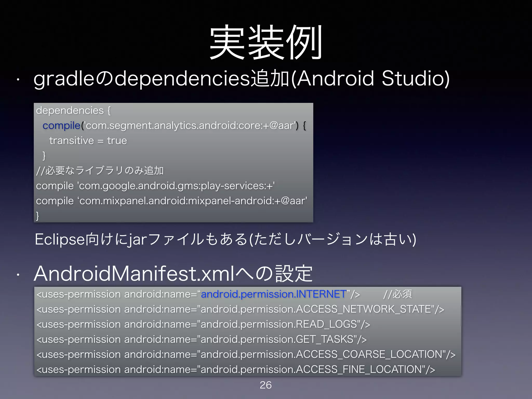The height and width of the screenshot is (399, 532).
Task: Click the note Eclipse向けにjarファイルもある
Action: click(225, 239)
